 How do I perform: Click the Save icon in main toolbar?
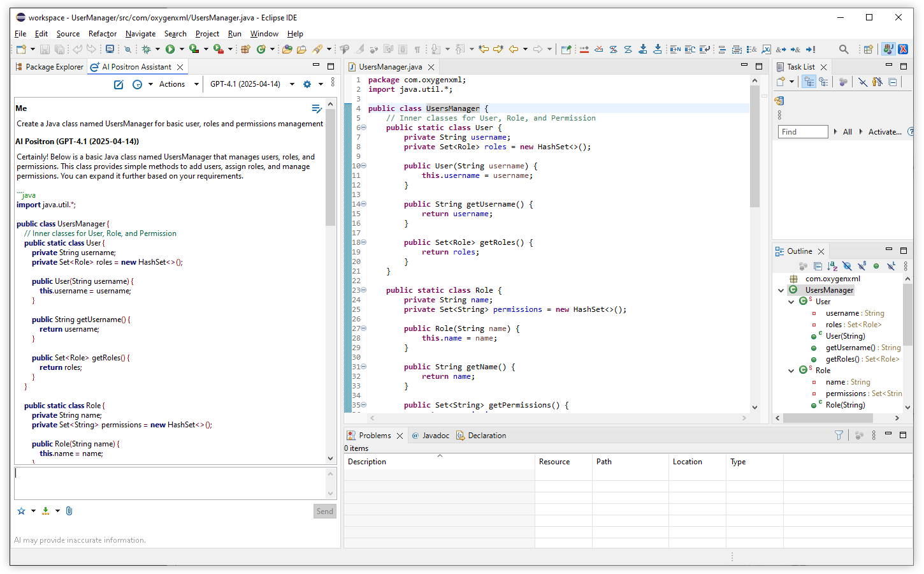(x=45, y=49)
